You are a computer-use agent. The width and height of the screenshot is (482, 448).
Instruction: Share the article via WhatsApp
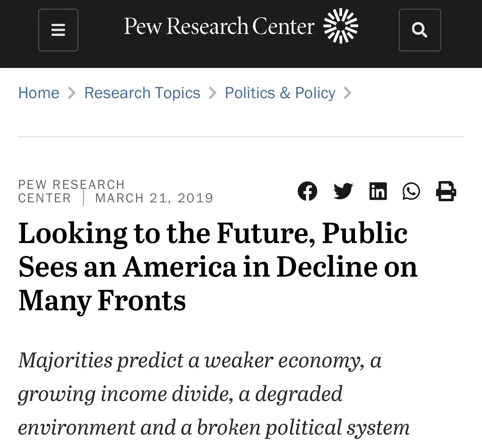[411, 191]
